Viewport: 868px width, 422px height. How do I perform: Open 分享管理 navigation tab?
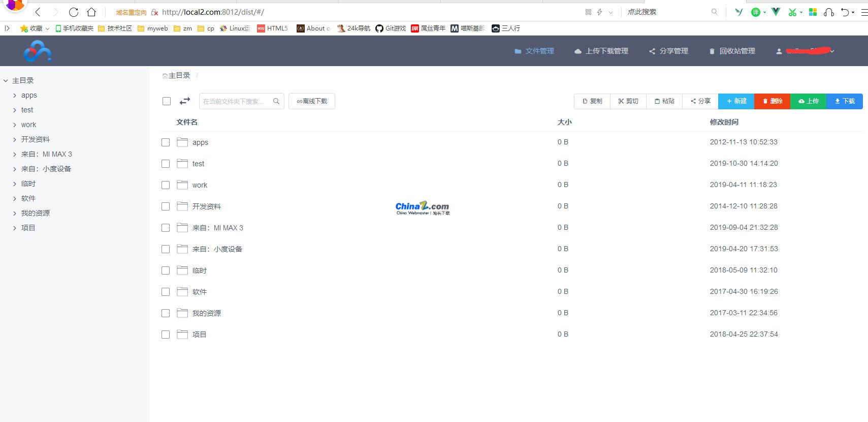click(x=669, y=51)
